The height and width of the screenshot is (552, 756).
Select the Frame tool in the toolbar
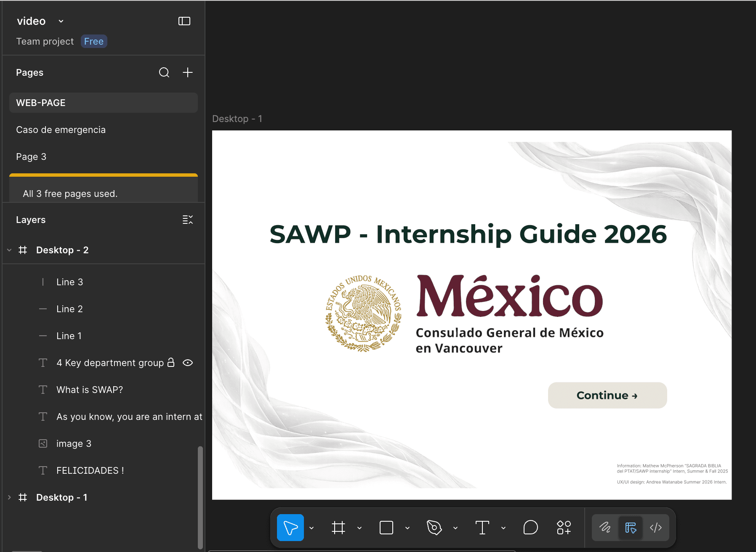tap(338, 528)
